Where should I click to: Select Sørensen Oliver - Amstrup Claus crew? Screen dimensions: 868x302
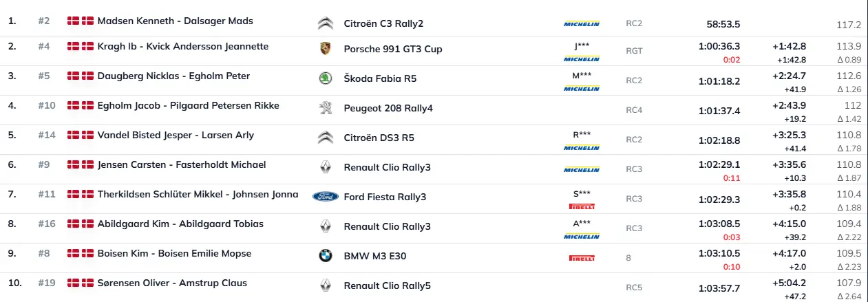172,283
